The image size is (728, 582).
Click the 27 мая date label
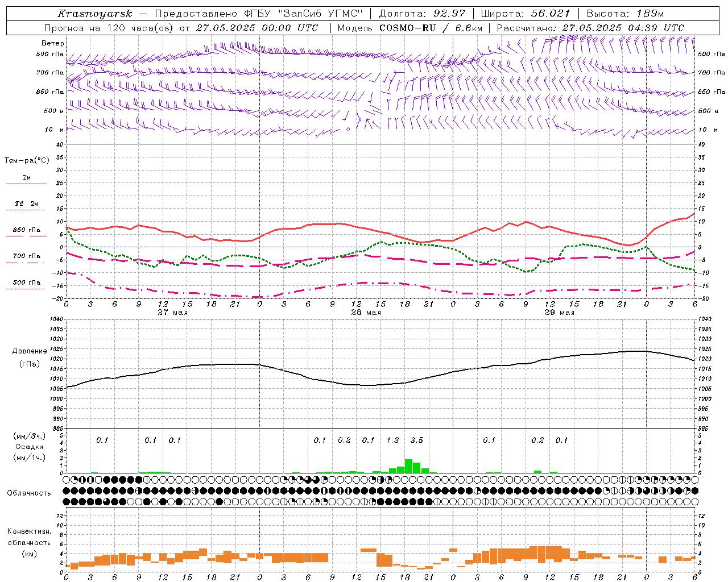click(x=172, y=313)
